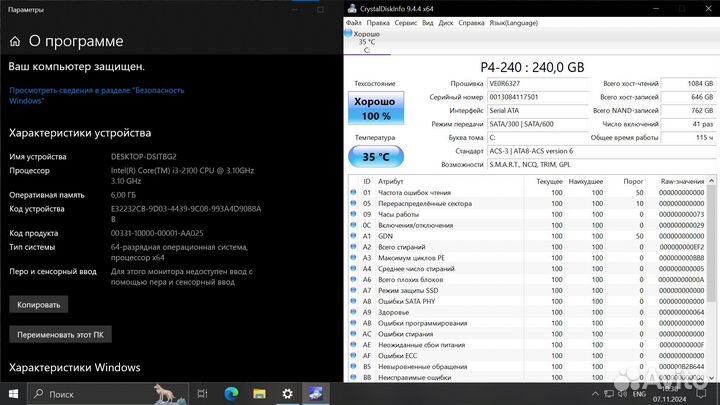720x405 pixels.
Task: Click the SMART list scrollbar down arrow
Action: (x=711, y=377)
